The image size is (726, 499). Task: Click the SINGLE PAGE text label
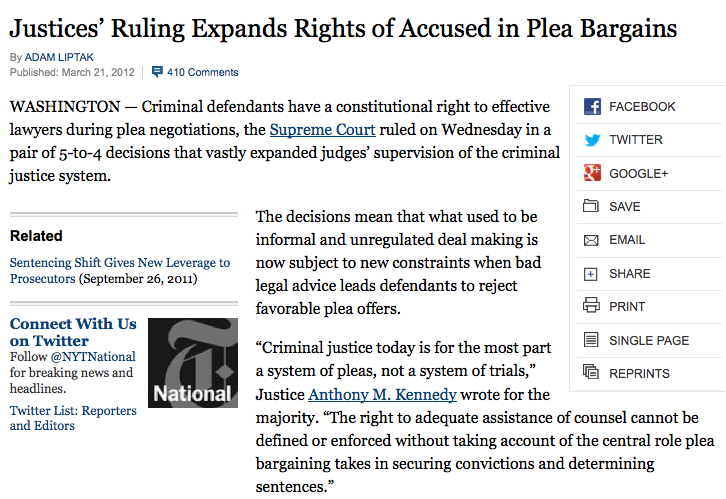(x=649, y=341)
